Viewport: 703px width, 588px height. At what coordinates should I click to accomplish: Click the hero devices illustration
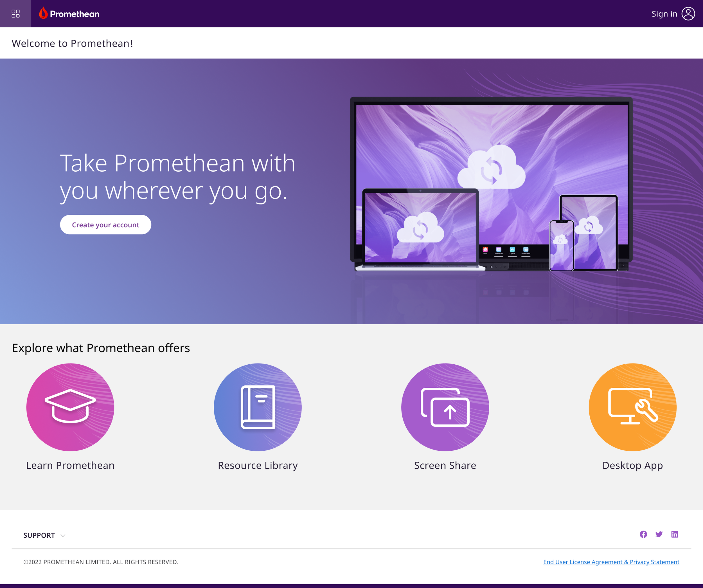click(x=491, y=184)
